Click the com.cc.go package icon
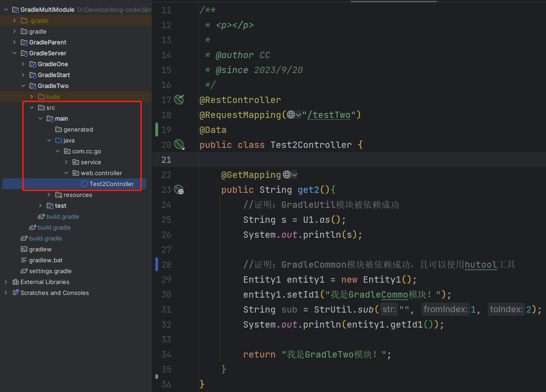Image resolution: width=546 pixels, height=392 pixels. point(67,151)
